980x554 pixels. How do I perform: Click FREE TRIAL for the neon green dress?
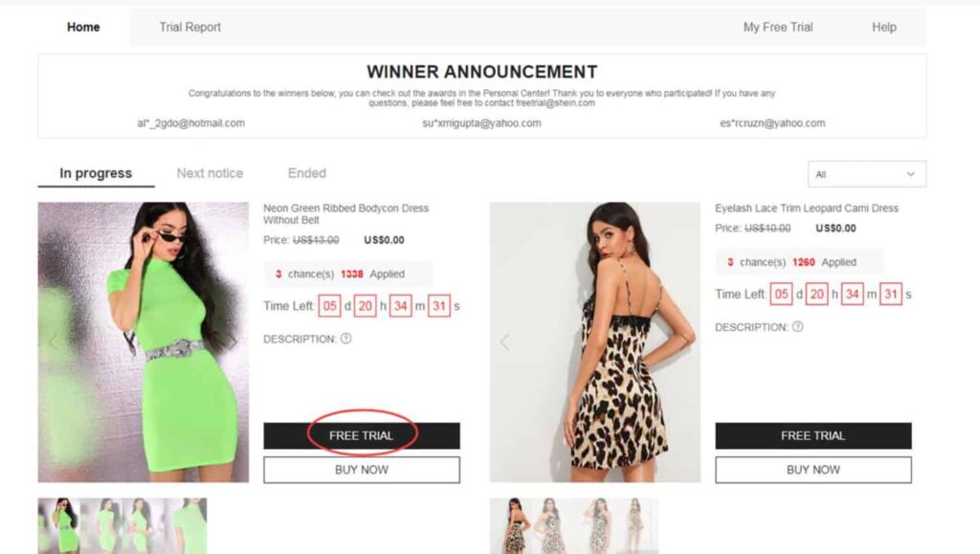[x=361, y=435]
